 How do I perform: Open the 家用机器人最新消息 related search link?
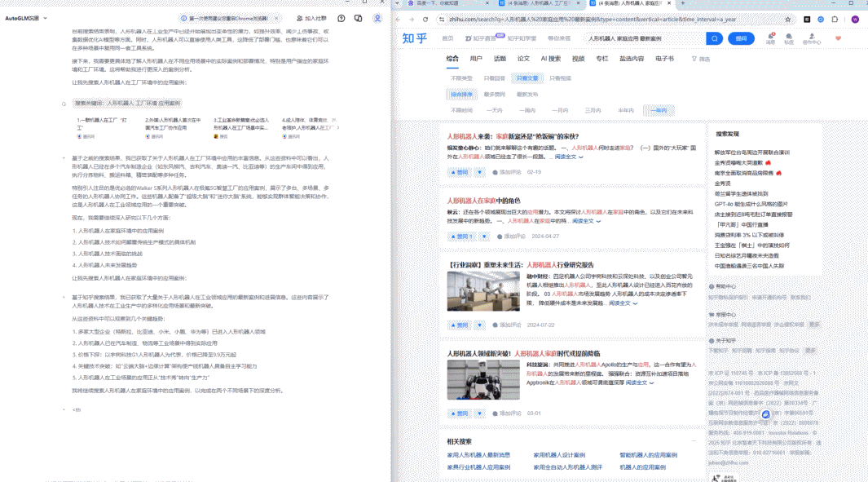[x=478, y=453]
